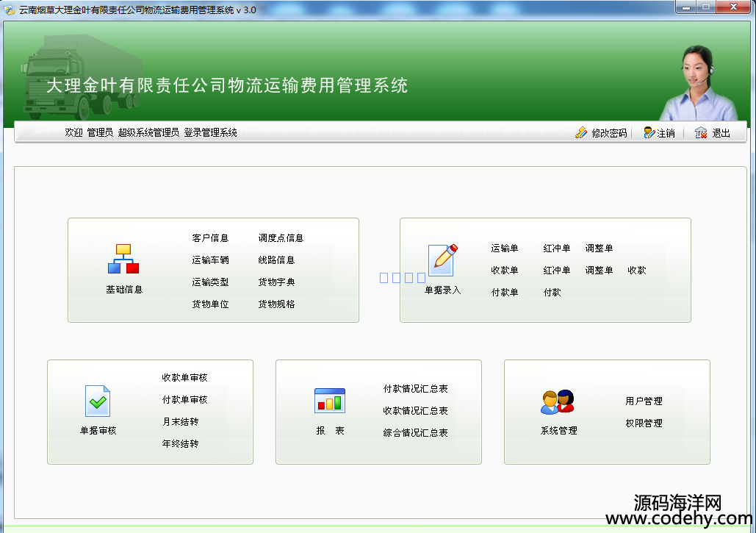Open 用户管理 user management
The image size is (756, 533).
click(644, 401)
